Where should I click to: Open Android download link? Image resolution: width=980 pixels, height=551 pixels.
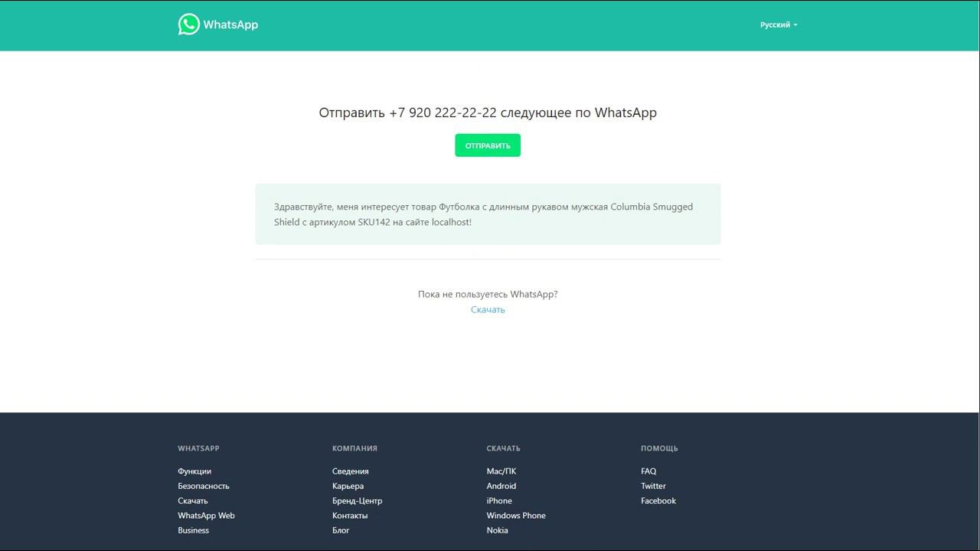click(501, 486)
